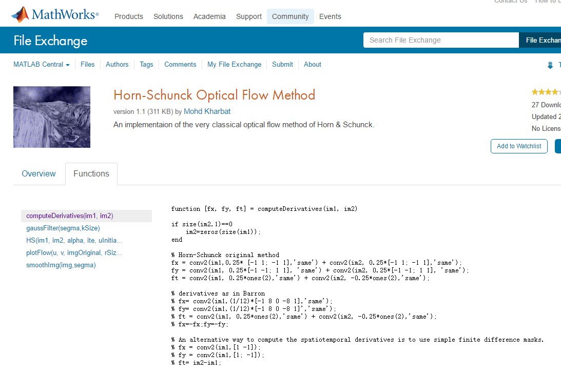Open the Files link
Image resolution: width=561 pixels, height=392 pixels.
pos(87,64)
